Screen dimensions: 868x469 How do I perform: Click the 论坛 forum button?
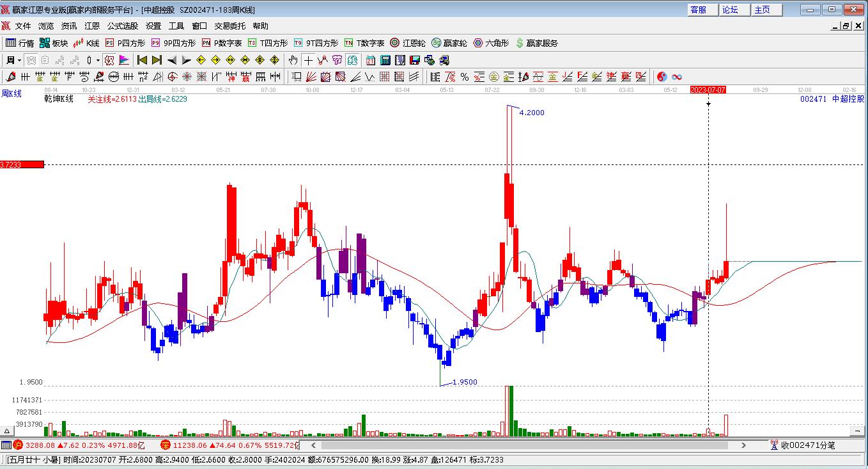pos(730,10)
